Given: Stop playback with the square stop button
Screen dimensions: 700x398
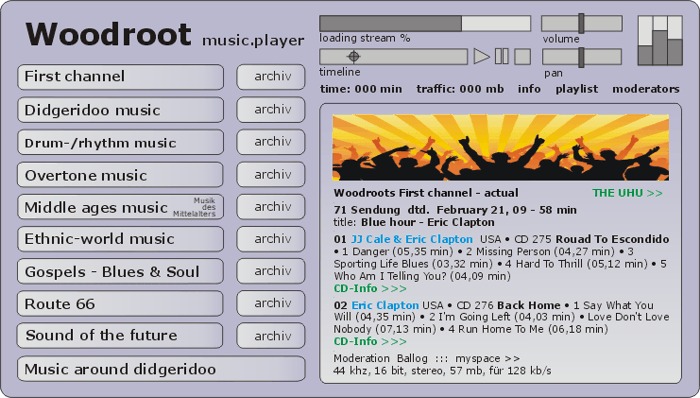Looking at the screenshot, I should pyautogui.click(x=522, y=57).
